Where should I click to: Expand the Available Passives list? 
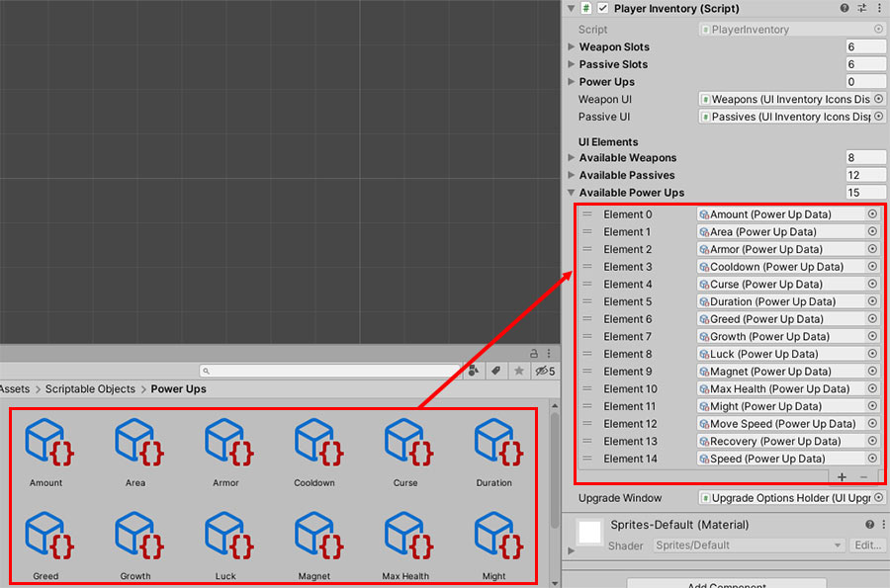[572, 176]
